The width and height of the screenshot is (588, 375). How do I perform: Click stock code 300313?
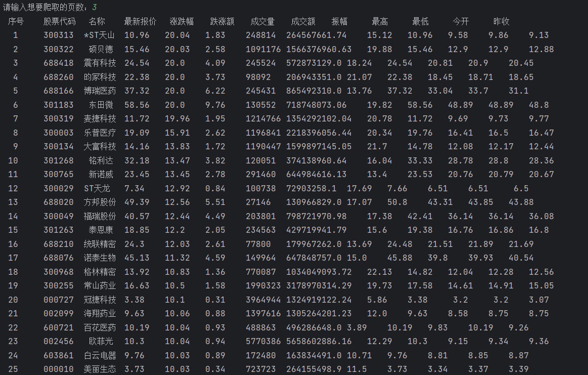pyautogui.click(x=59, y=35)
